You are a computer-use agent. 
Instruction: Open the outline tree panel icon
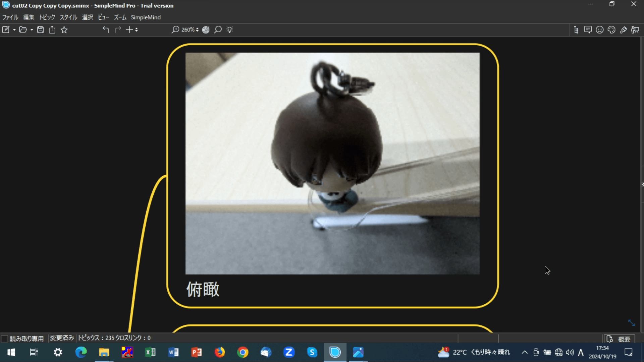coord(576,29)
